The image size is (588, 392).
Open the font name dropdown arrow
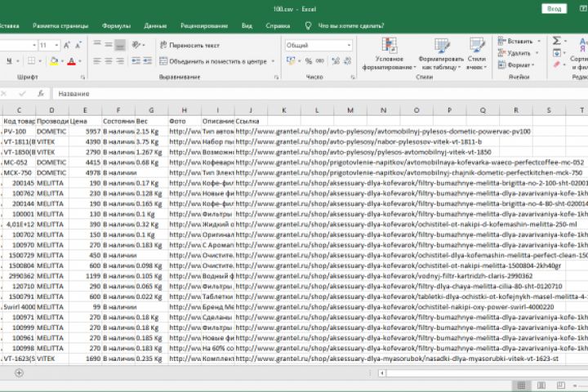(34, 46)
